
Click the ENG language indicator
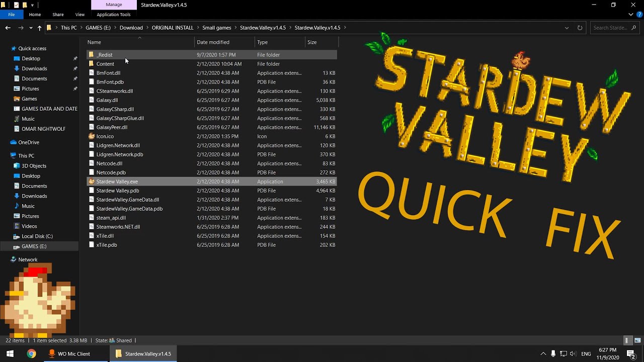pyautogui.click(x=586, y=354)
